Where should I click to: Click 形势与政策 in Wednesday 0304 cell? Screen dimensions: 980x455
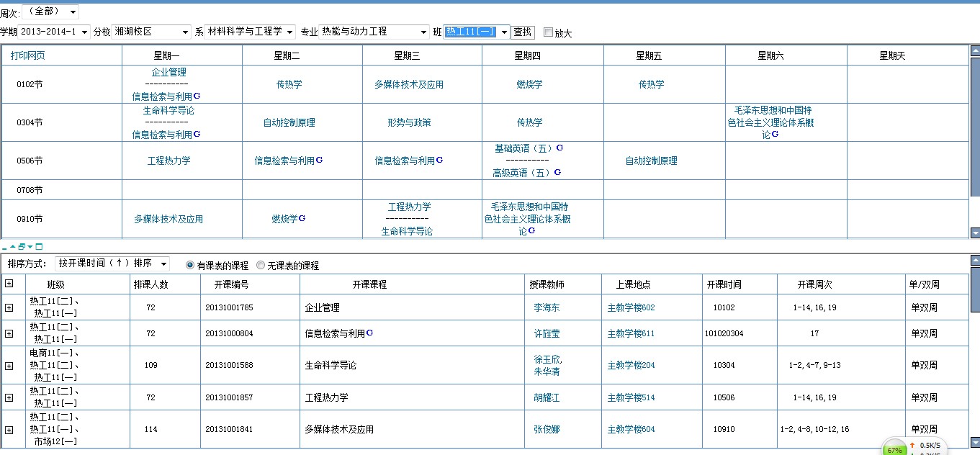tap(410, 122)
